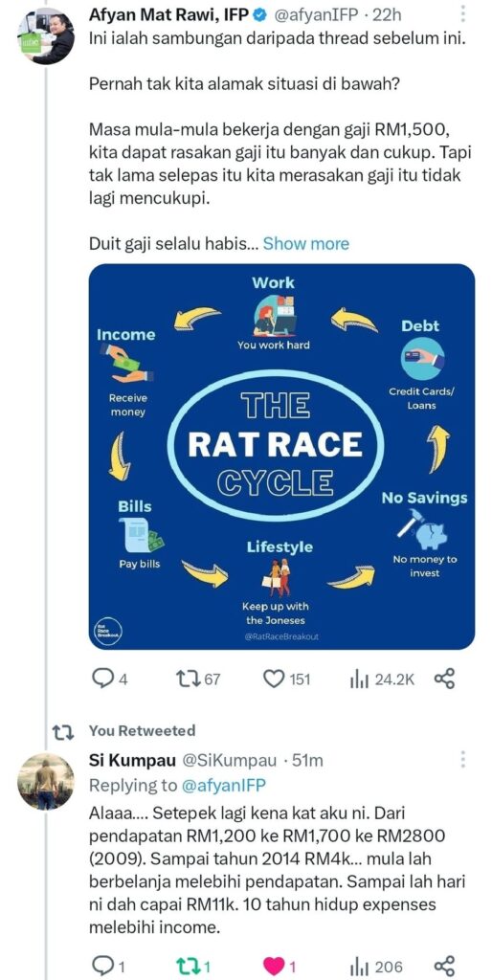This screenshot has width=492, height=980.
Task: View Afyan Mat Rawi's avatar
Action: click(x=45, y=36)
